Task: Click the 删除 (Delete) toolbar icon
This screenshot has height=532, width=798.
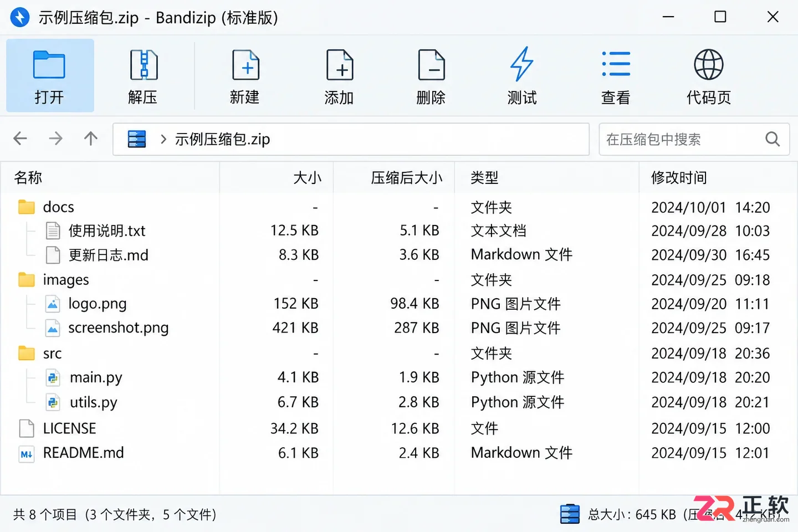Action: pos(431,65)
